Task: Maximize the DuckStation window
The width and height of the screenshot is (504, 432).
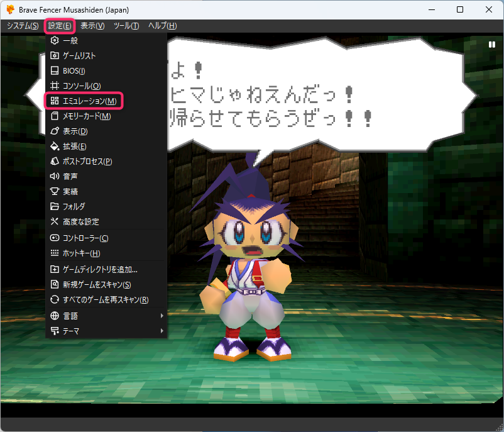Action: click(x=460, y=9)
